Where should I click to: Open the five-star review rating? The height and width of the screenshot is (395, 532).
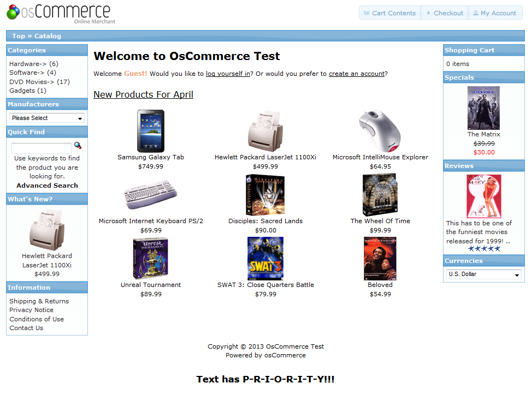point(484,249)
